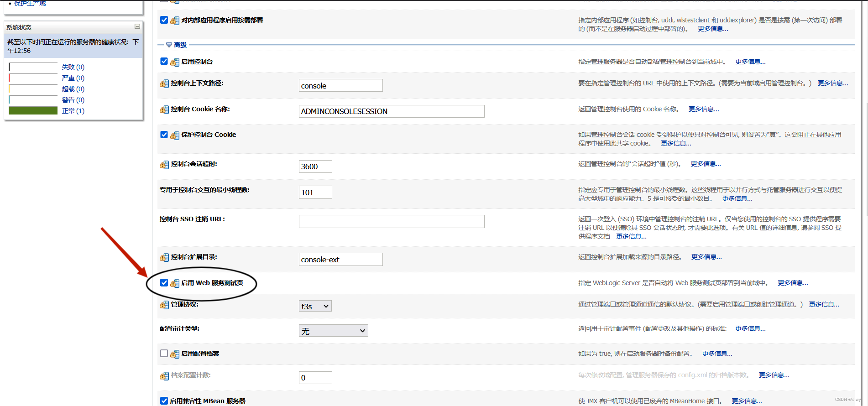Open the 配置审计类型 dropdown

click(x=334, y=331)
